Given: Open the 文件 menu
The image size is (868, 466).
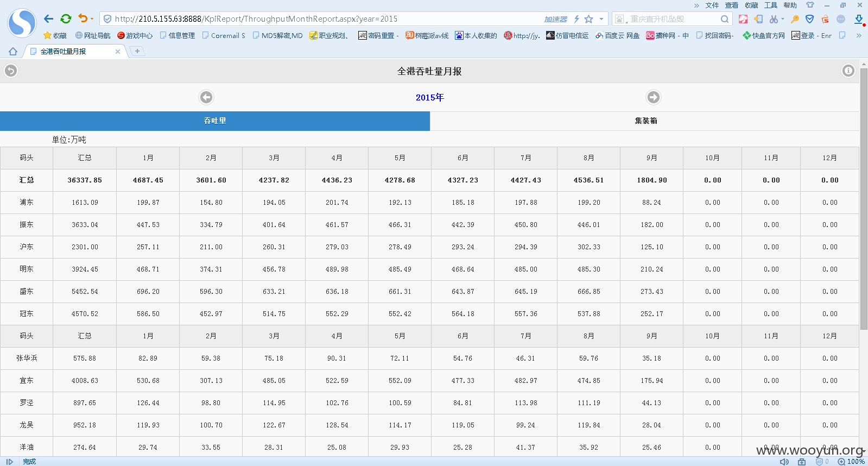Looking at the screenshot, I should pyautogui.click(x=712, y=5).
